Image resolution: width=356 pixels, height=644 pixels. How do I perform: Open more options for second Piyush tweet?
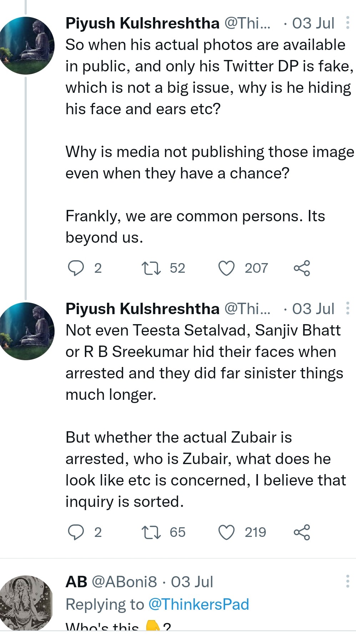click(x=347, y=308)
